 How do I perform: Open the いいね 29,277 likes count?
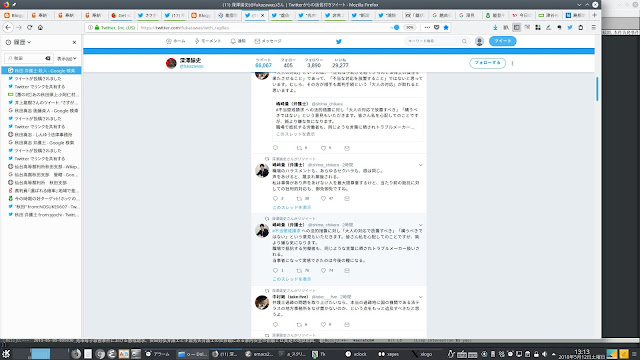[340, 63]
